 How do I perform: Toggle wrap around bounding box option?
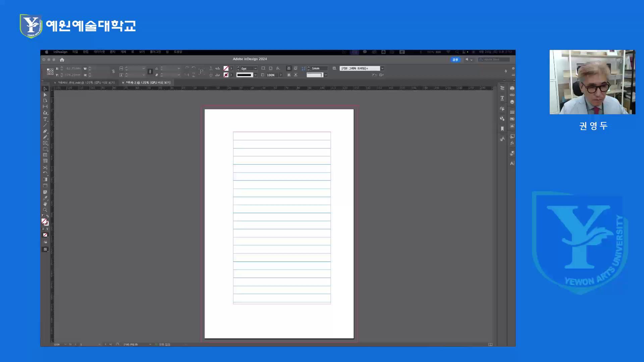coord(296,68)
